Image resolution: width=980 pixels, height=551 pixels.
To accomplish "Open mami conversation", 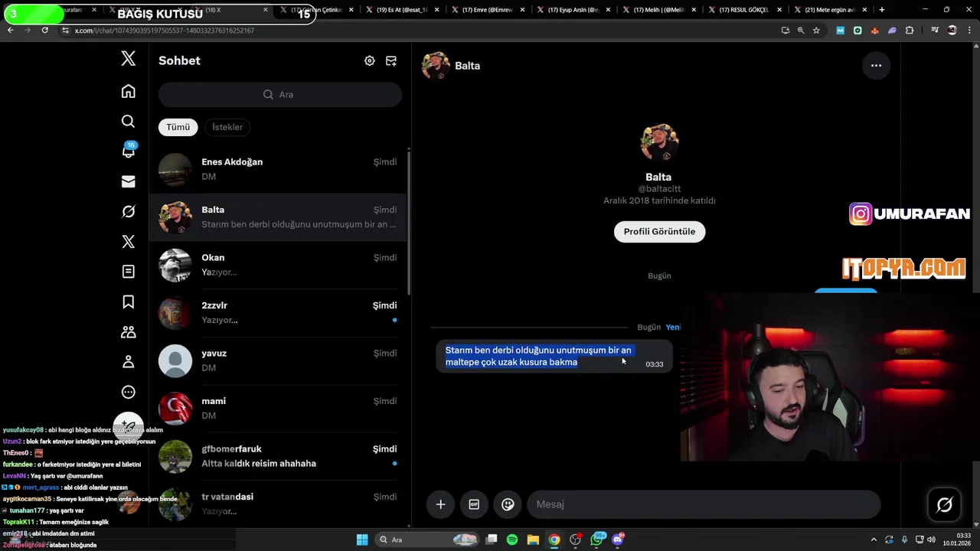I will coord(278,408).
